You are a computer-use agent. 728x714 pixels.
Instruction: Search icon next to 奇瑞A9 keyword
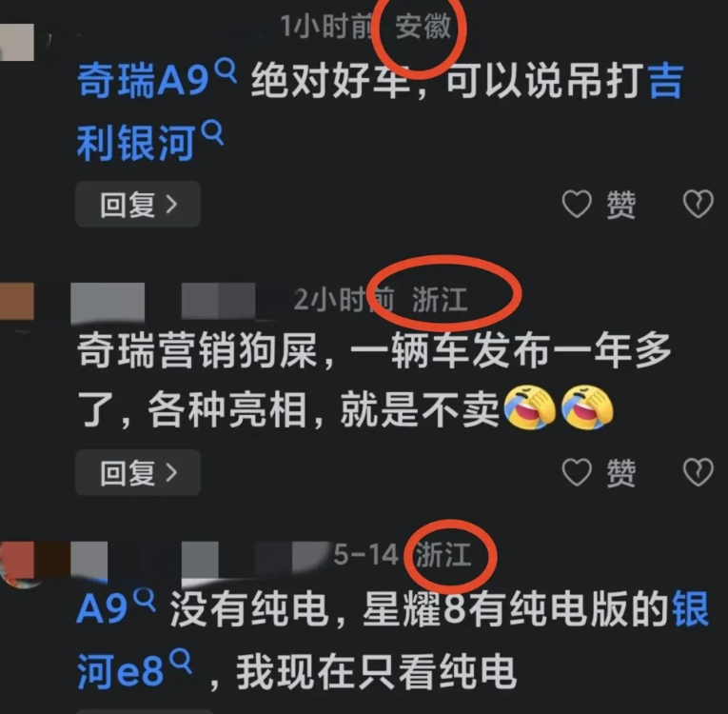(x=226, y=70)
